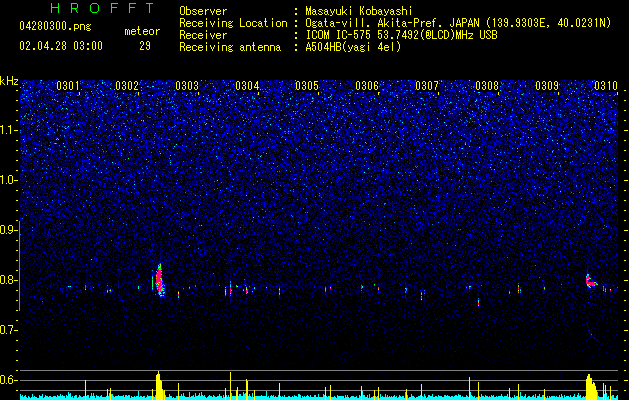Click the Receiver label
Viewport: 629px width, 400px height.
tap(203, 35)
